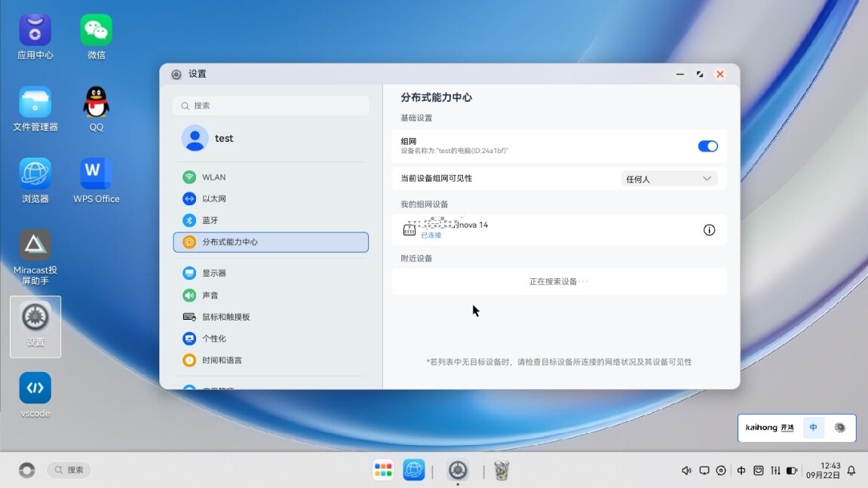
Task: Open the colorful app grid launcher in taskbar
Action: 383,470
